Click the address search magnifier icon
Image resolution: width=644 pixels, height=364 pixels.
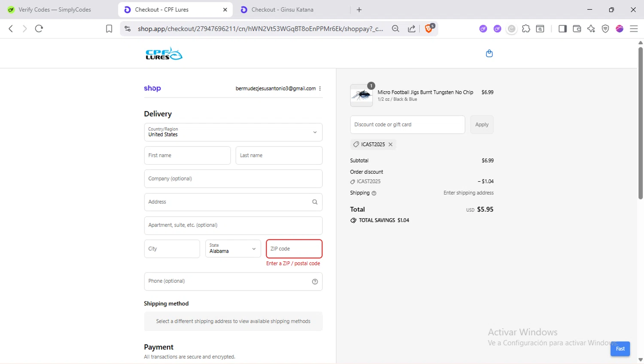[315, 202]
